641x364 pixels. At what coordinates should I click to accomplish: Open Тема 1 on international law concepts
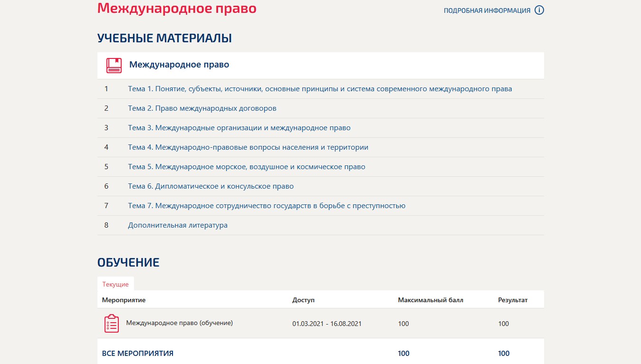(x=320, y=89)
